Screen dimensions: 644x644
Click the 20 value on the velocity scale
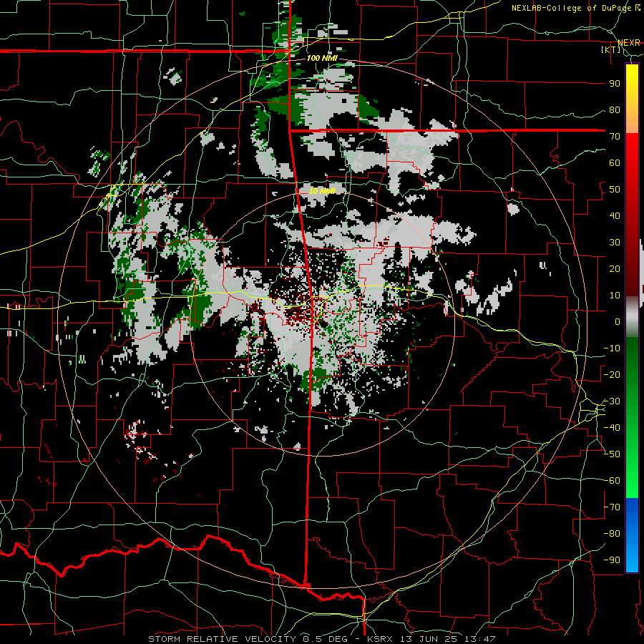coord(615,269)
